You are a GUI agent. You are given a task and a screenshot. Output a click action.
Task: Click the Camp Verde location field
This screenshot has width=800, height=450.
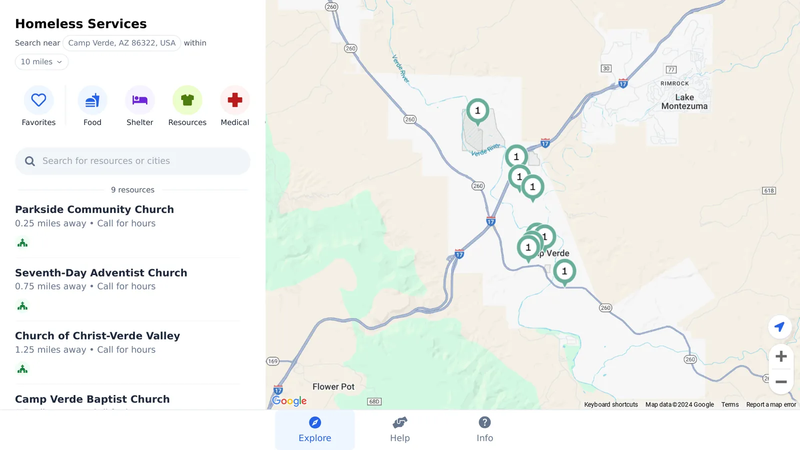[x=122, y=43]
